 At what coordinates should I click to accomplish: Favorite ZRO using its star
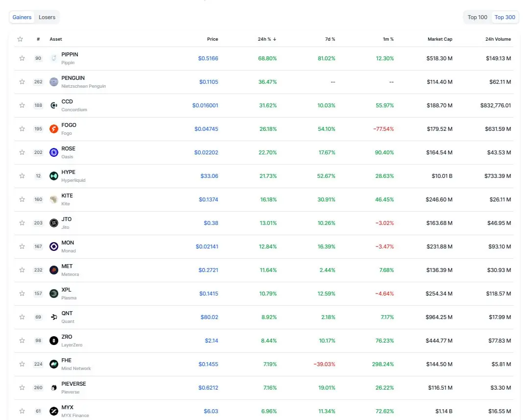point(22,341)
